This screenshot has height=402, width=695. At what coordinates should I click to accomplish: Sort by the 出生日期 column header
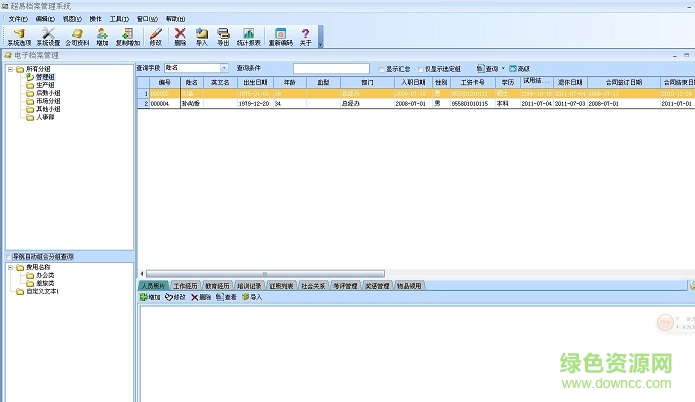point(255,82)
